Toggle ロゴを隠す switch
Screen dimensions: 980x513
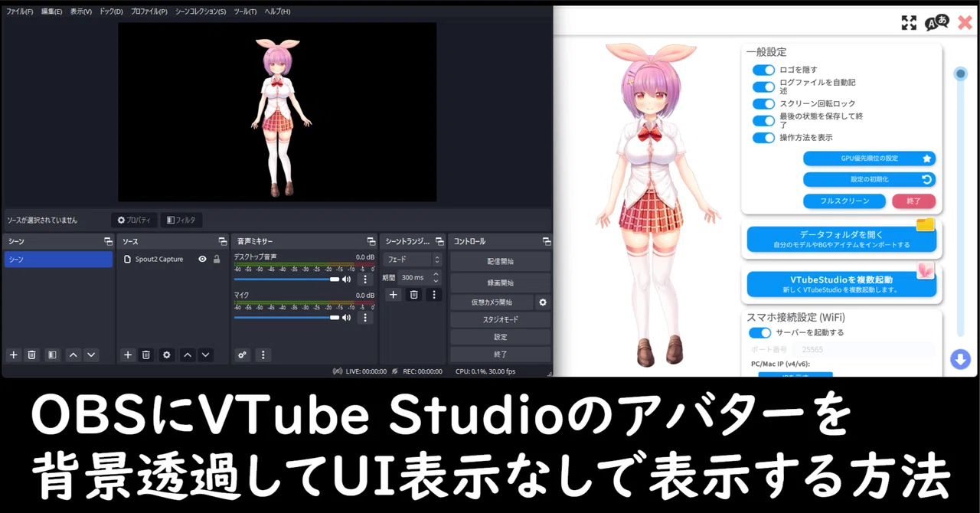pos(764,70)
